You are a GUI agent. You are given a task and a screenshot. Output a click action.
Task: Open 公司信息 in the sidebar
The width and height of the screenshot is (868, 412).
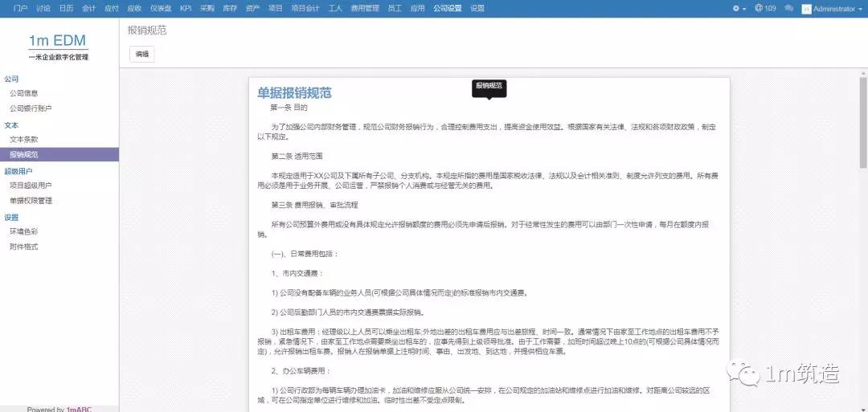pyautogui.click(x=24, y=93)
